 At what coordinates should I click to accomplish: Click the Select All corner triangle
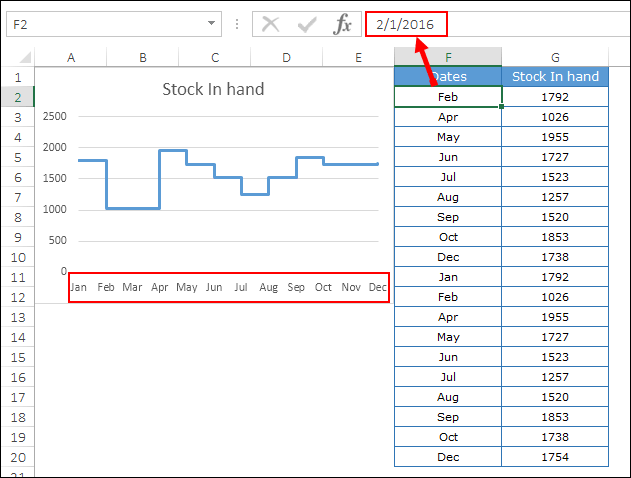25,57
